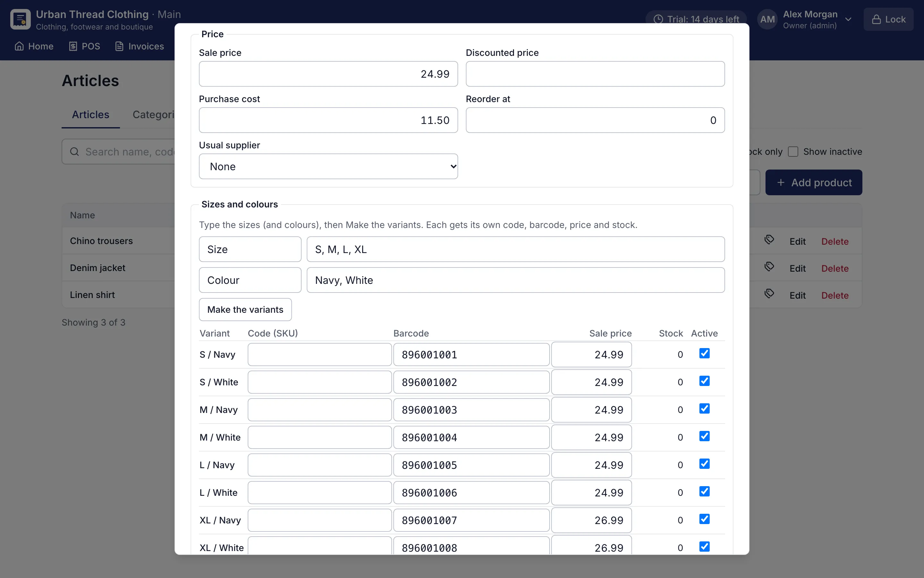Uncheck Active for S / White variant
This screenshot has width=924, height=578.
point(705,381)
